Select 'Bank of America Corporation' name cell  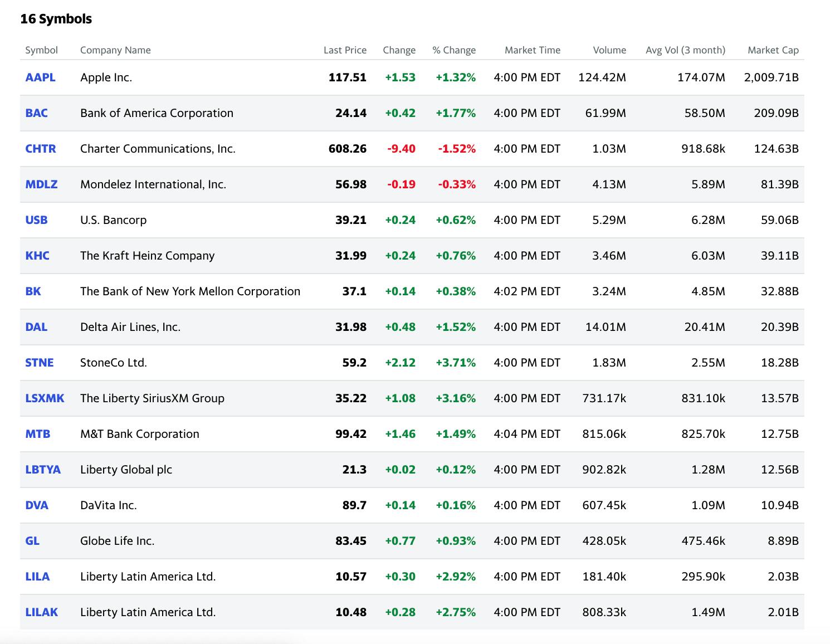pyautogui.click(x=157, y=113)
